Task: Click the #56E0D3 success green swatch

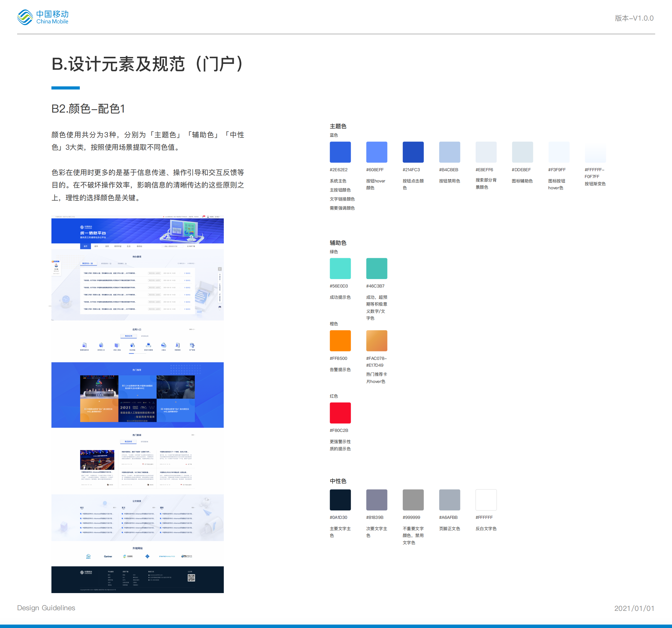Action: [x=340, y=268]
